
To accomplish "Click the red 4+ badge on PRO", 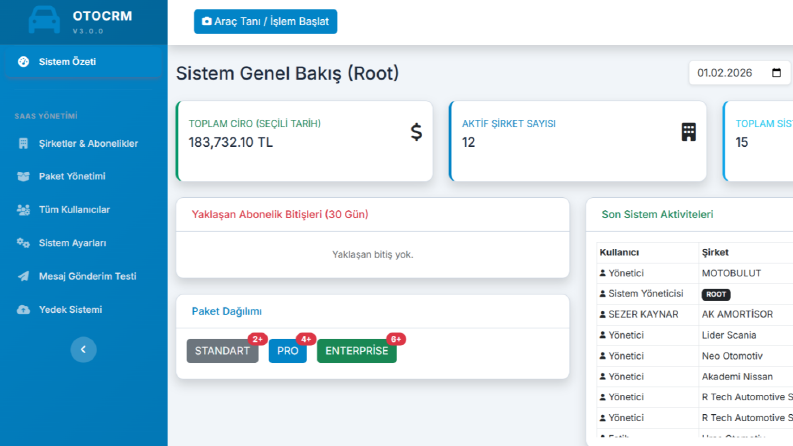I will 306,339.
